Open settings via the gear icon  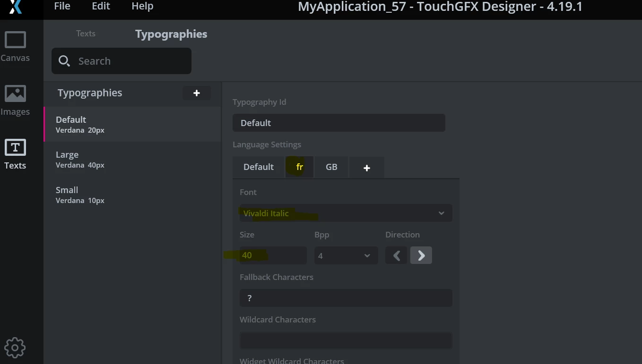point(15,348)
